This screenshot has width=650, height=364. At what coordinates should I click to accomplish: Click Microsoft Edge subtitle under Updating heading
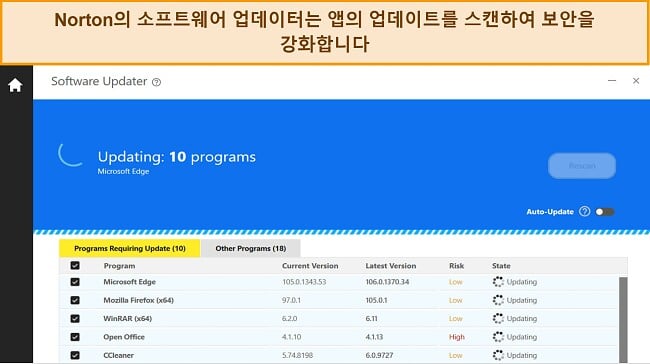click(124, 171)
